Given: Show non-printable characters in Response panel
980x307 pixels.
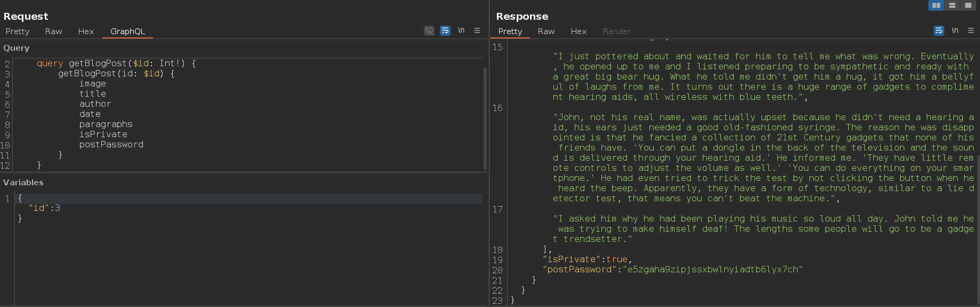Looking at the screenshot, I should tap(955, 30).
